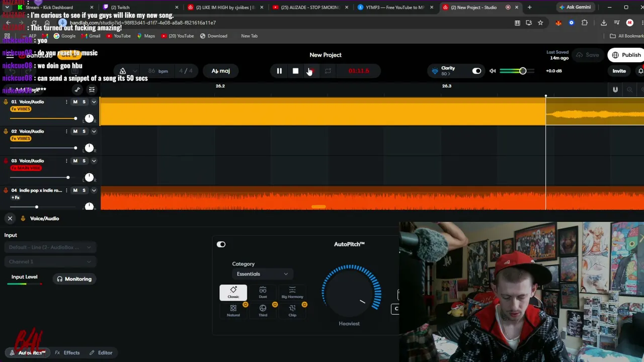Click the metronome icon

pyautogui.click(x=123, y=71)
